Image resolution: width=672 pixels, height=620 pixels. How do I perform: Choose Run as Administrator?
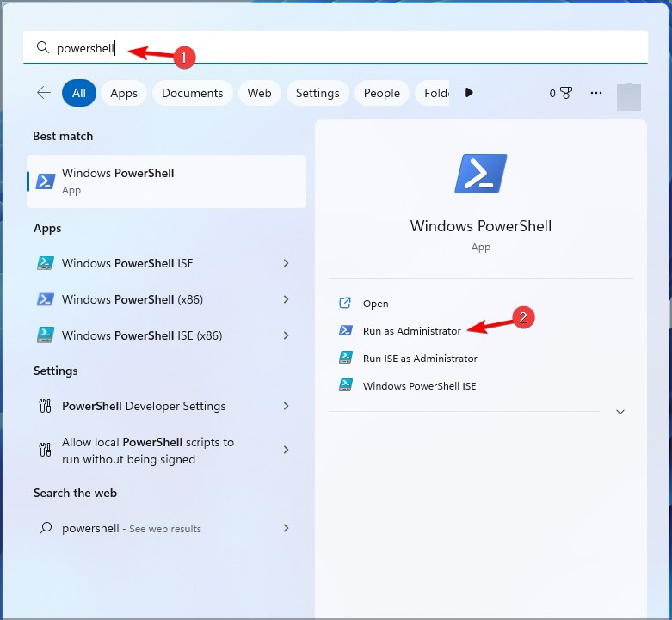point(412,330)
